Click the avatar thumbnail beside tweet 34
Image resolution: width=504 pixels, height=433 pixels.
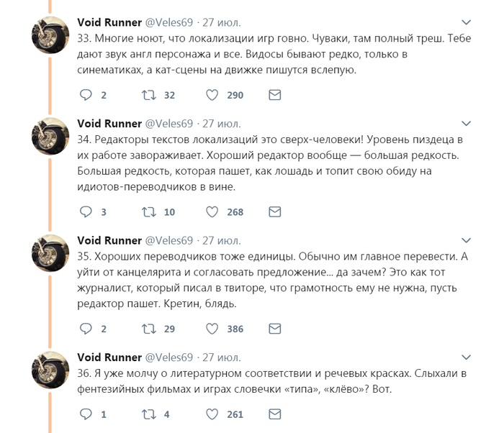pos(50,135)
